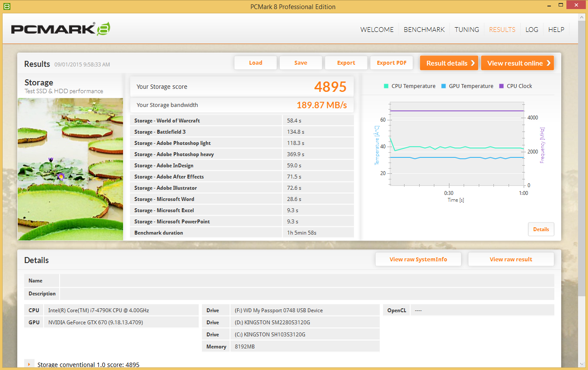Click View raw result
Screen dimensions: 588x370
[511, 259]
